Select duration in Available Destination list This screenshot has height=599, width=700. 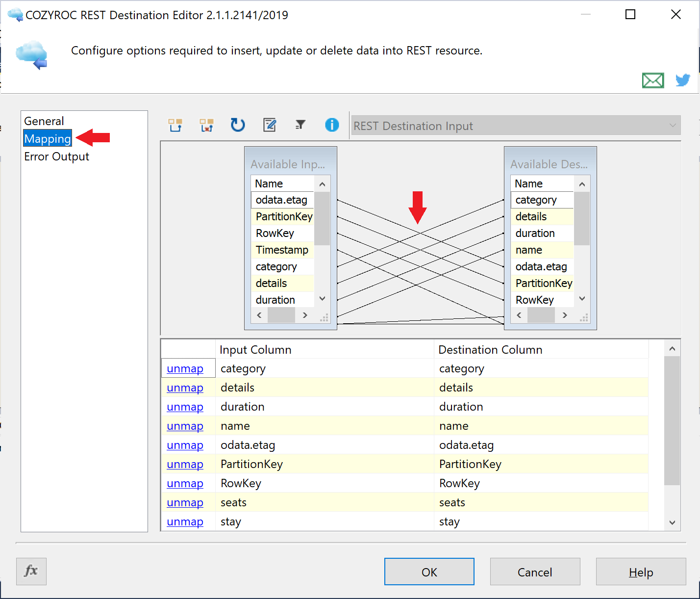tap(542, 233)
